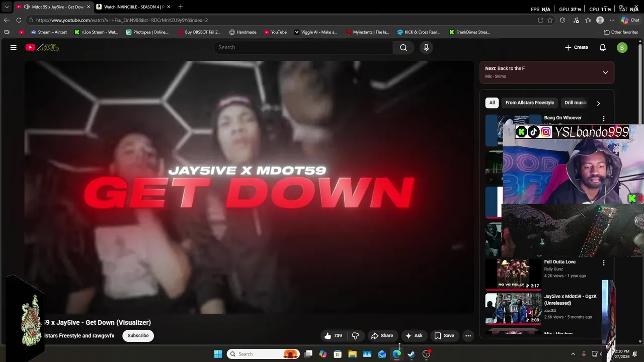Open Steam from the taskbar

(412, 354)
